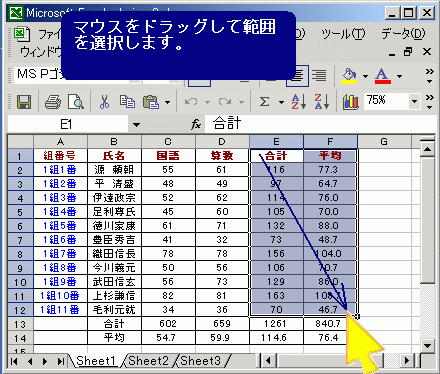Click the Print icon

(x=53, y=101)
